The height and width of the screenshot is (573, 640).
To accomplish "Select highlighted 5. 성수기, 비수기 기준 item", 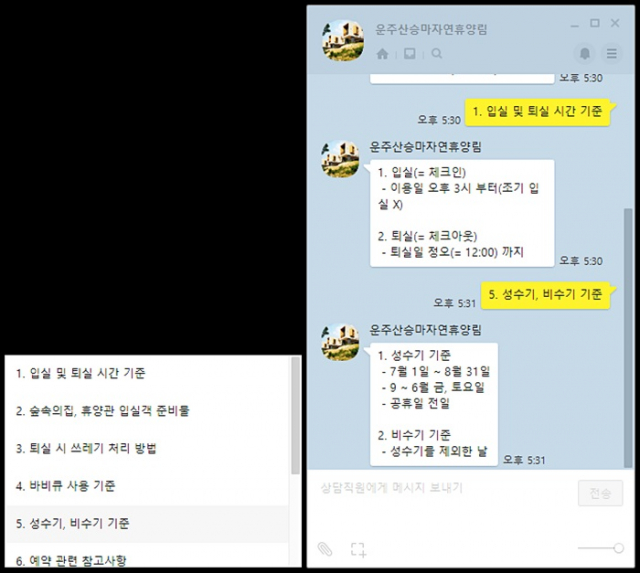I will point(147,524).
